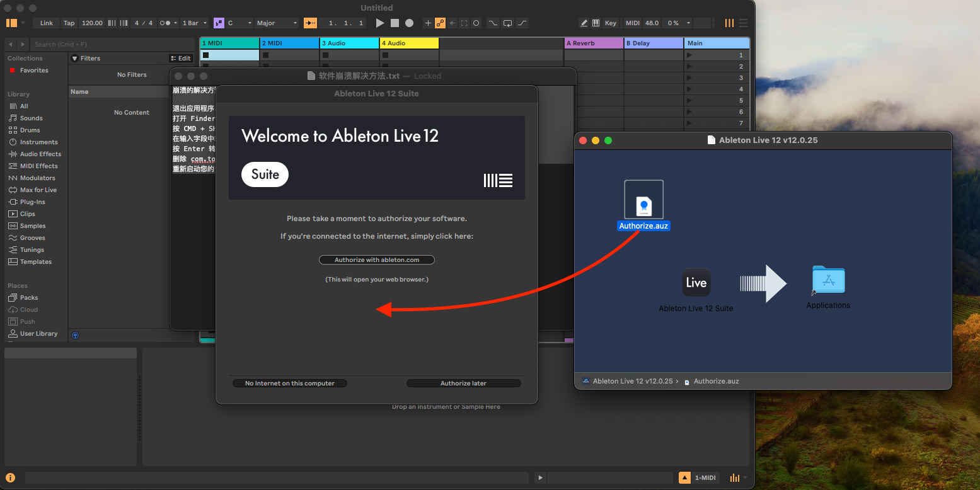Click the Session Record circle button
980x490 pixels.
[476, 23]
